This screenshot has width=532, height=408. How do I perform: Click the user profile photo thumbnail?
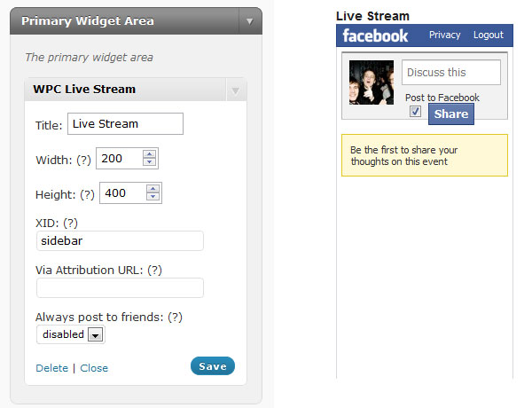[372, 82]
